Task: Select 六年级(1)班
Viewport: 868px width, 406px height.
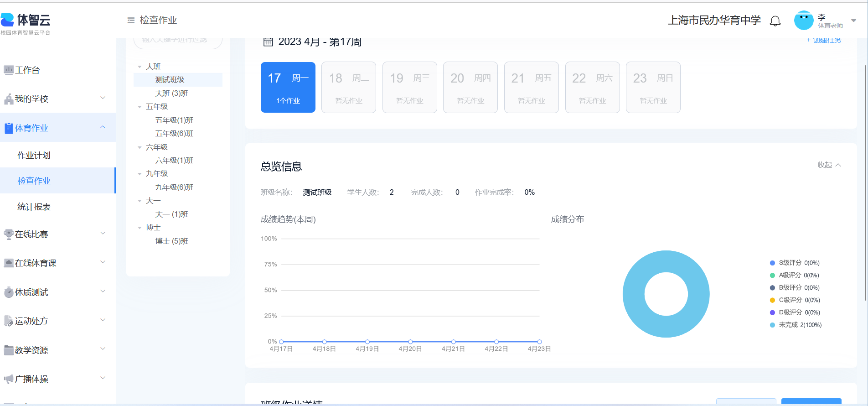Action: [174, 160]
